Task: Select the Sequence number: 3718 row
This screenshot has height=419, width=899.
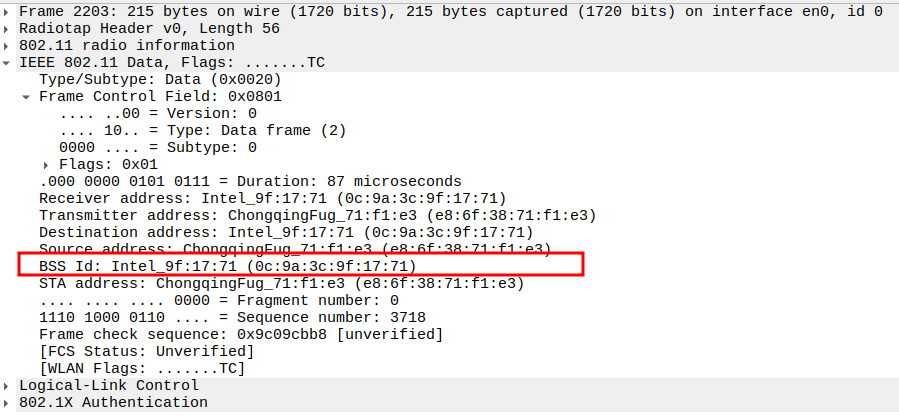Action: click(x=232, y=317)
